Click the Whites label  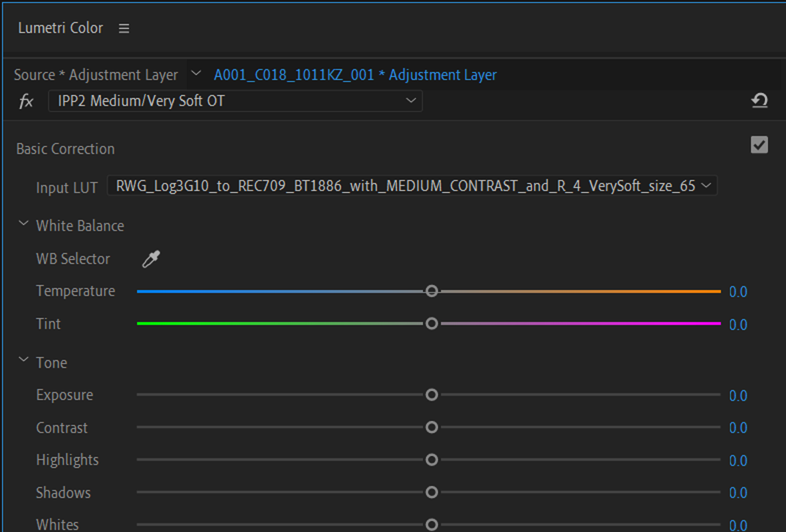click(58, 525)
